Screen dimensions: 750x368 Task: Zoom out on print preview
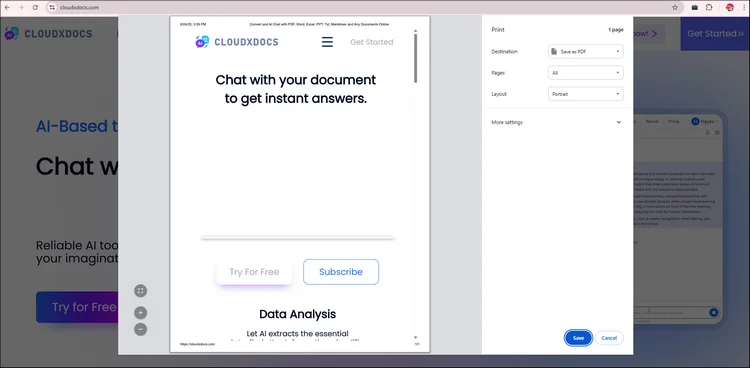click(x=140, y=329)
